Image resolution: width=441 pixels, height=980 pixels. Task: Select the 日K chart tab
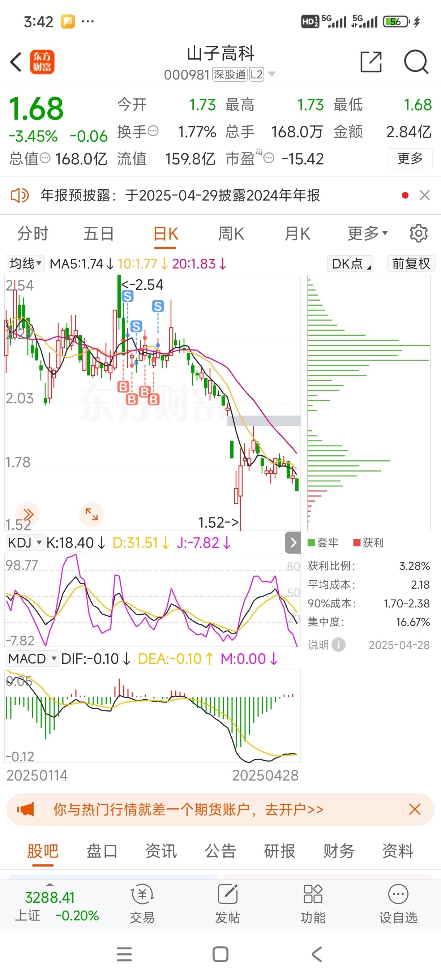coord(165,233)
